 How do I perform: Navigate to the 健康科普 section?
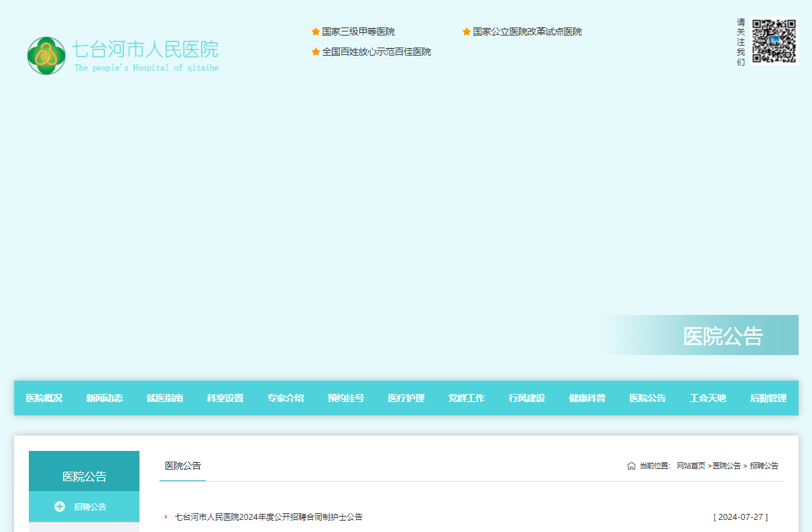point(587,398)
